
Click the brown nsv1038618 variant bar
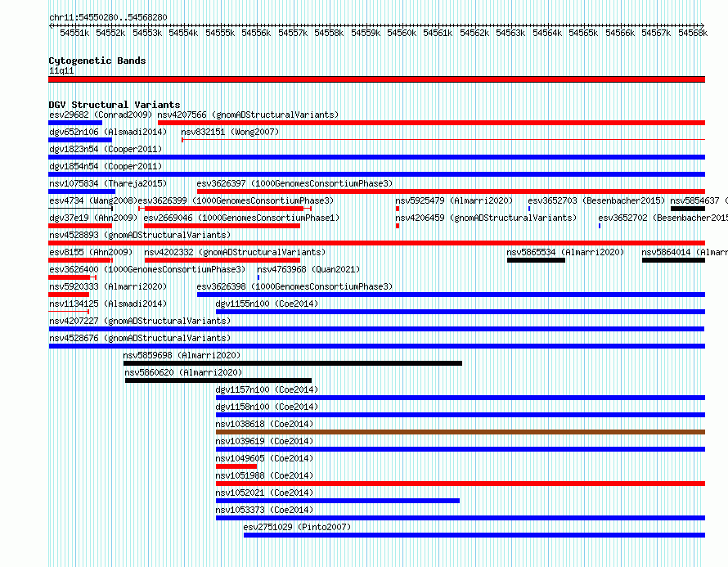click(x=460, y=432)
